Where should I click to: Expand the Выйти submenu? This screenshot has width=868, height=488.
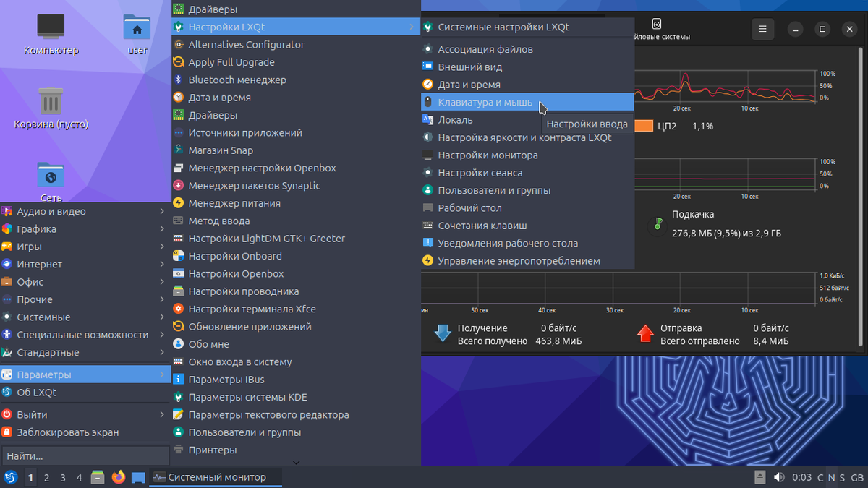click(85, 415)
